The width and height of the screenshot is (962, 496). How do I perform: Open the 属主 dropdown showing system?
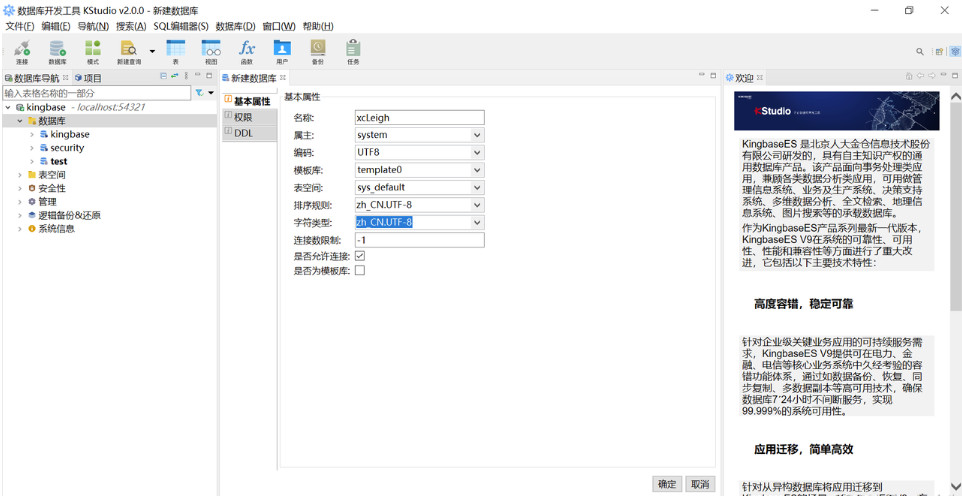point(477,135)
